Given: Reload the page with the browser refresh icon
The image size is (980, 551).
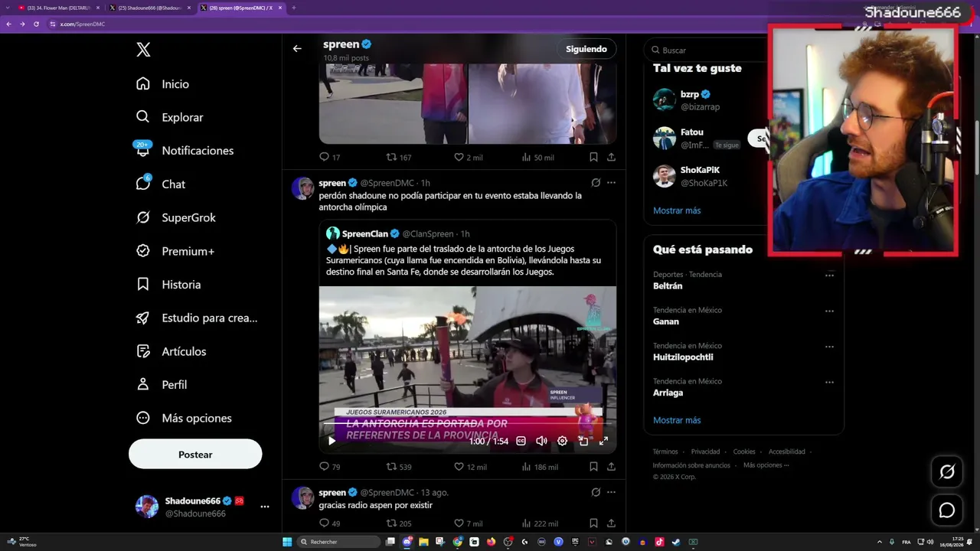Looking at the screenshot, I should click(x=36, y=24).
